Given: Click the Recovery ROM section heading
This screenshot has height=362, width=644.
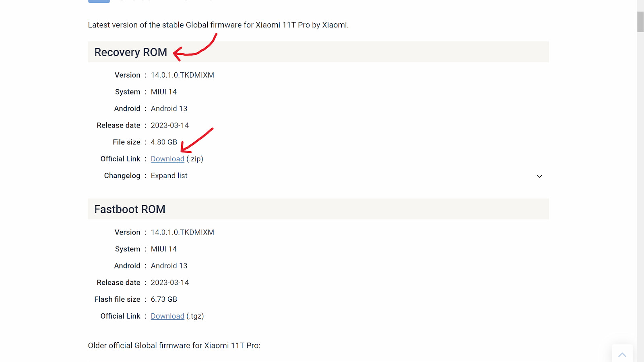Looking at the screenshot, I should (130, 52).
